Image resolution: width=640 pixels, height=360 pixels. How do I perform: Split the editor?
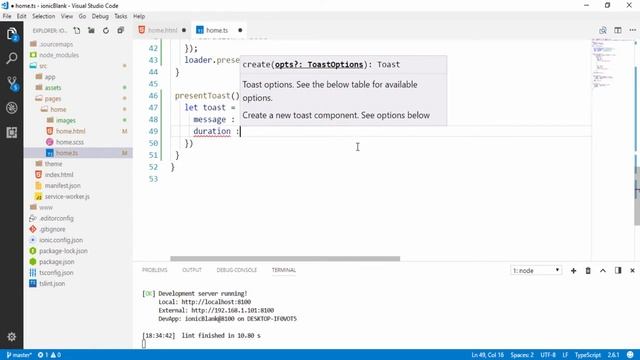coord(618,30)
